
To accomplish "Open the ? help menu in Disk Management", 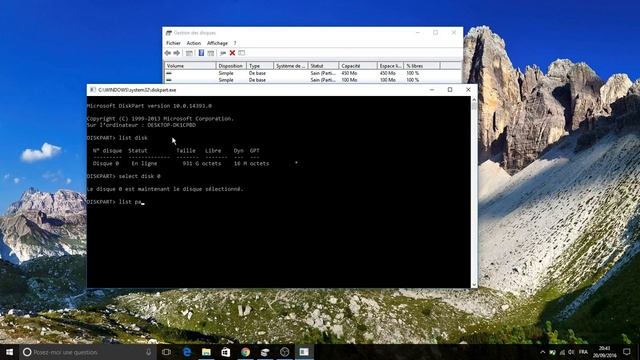I will (x=235, y=43).
